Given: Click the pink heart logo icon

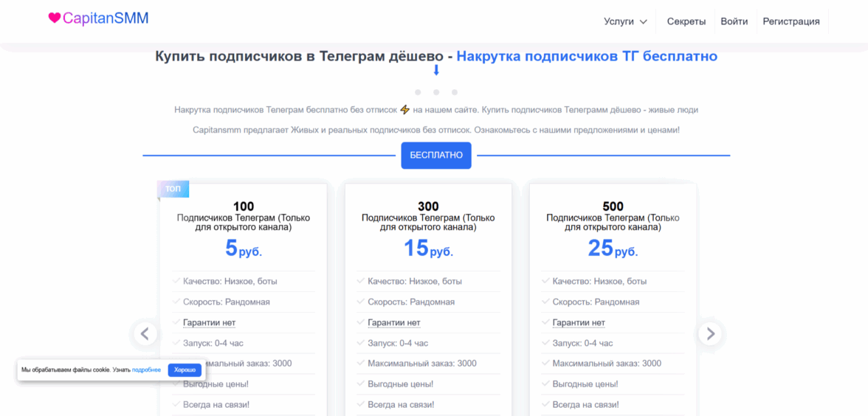Looking at the screenshot, I should click(x=54, y=18).
